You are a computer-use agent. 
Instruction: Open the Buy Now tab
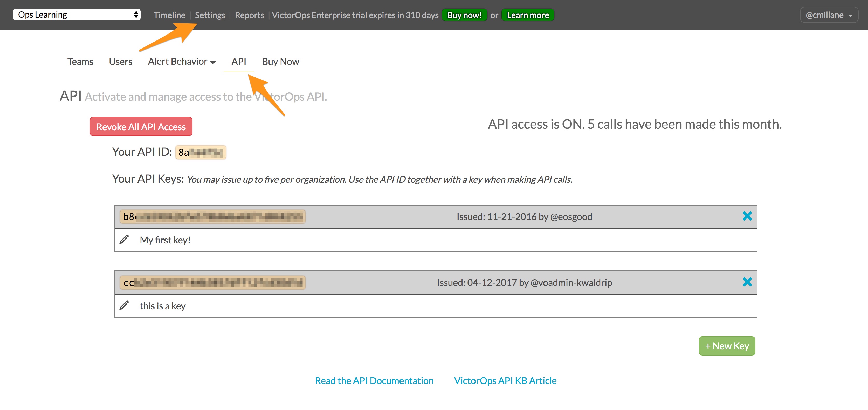[x=280, y=61]
